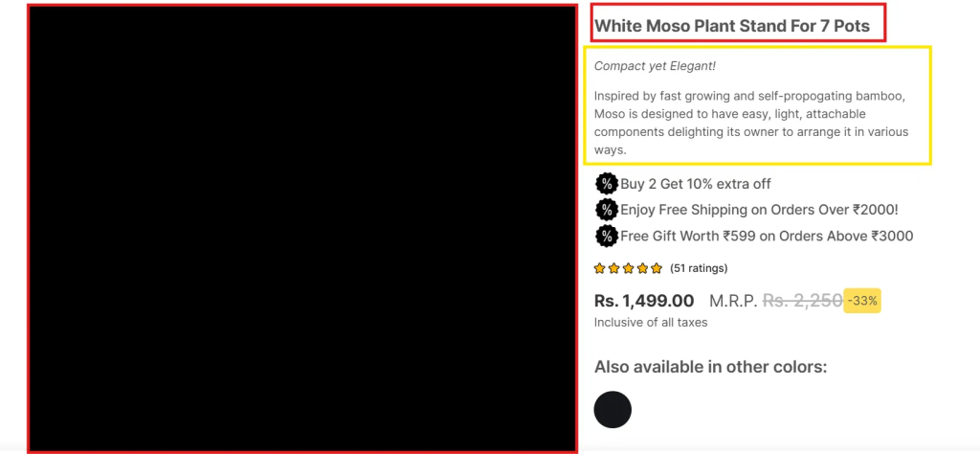
Task: Click the -33% discount badge
Action: [x=862, y=301]
